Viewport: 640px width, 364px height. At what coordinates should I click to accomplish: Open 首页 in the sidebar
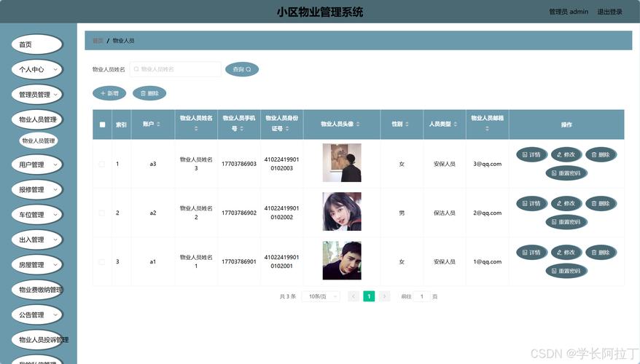[x=36, y=44]
